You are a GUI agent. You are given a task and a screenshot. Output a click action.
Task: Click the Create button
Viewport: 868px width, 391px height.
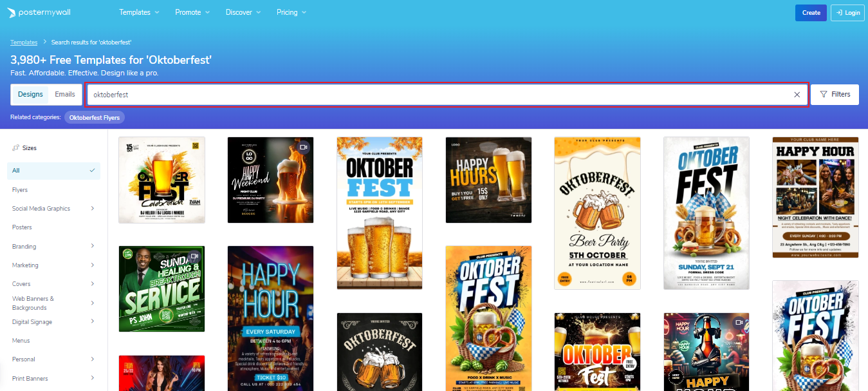tap(811, 12)
